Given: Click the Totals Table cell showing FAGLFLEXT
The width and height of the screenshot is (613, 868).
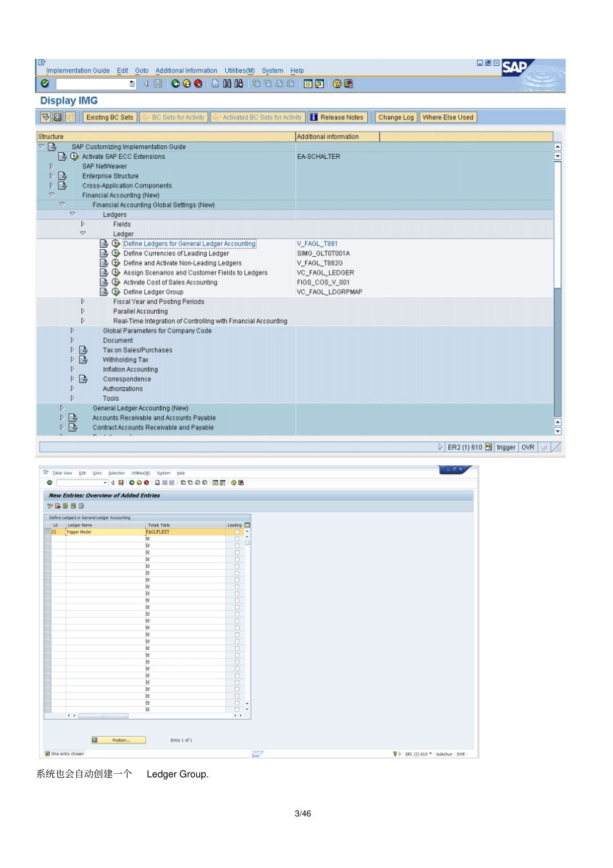Looking at the screenshot, I should (186, 532).
